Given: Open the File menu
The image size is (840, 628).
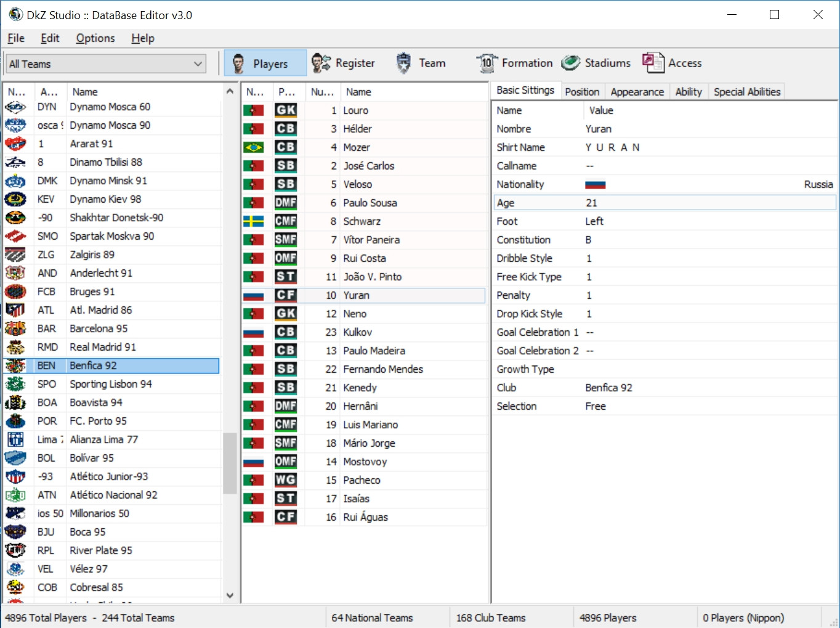Looking at the screenshot, I should 16,38.
